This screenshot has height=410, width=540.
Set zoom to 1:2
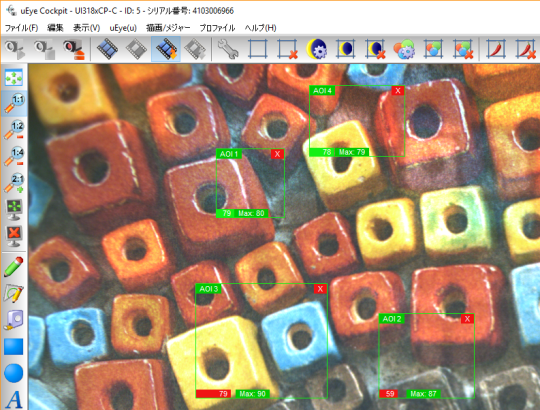14,130
